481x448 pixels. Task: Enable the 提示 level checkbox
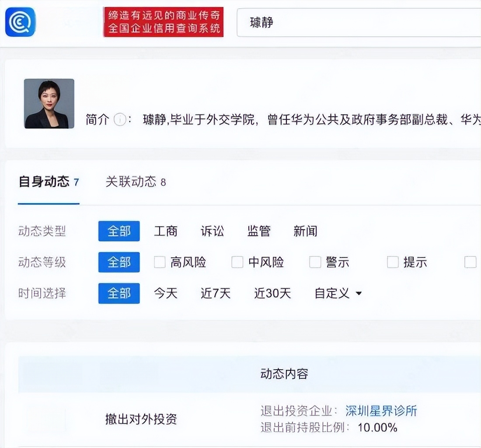[x=393, y=262]
